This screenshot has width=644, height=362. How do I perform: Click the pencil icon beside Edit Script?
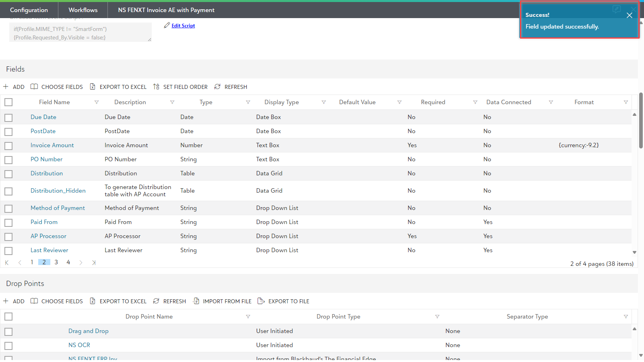point(167,25)
